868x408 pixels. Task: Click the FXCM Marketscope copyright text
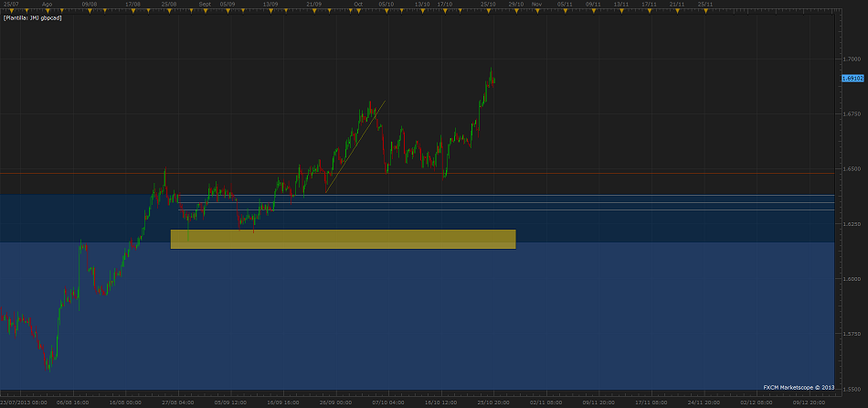point(799,387)
